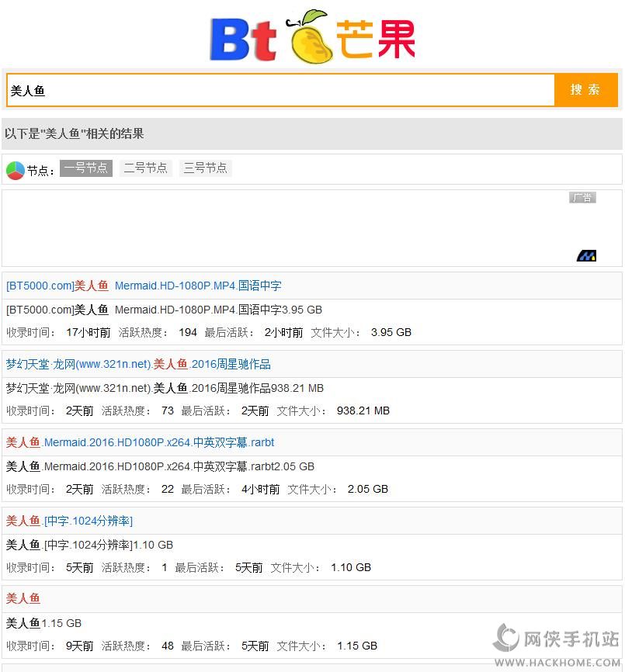Click the blue ad provider icon
Screen dimensions: 625x672
click(586, 256)
